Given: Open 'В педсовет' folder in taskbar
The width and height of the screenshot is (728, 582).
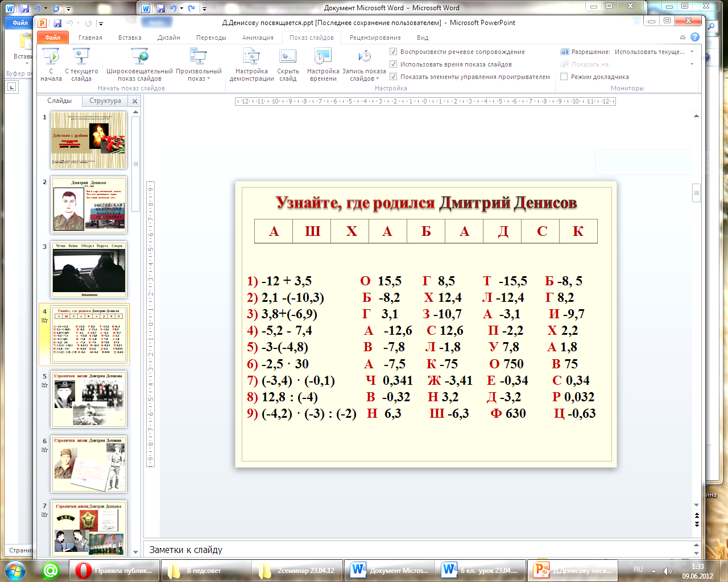Looking at the screenshot, I should [205, 570].
